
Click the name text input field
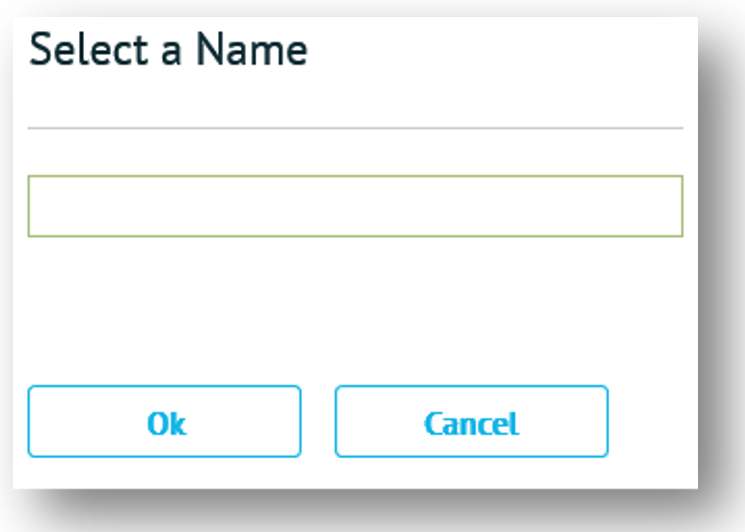click(x=355, y=207)
